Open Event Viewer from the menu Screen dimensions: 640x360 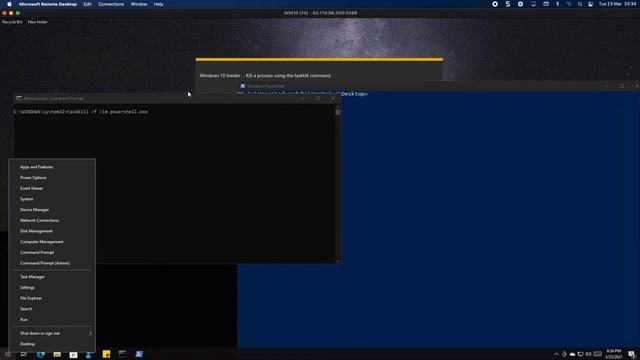tap(52, 188)
